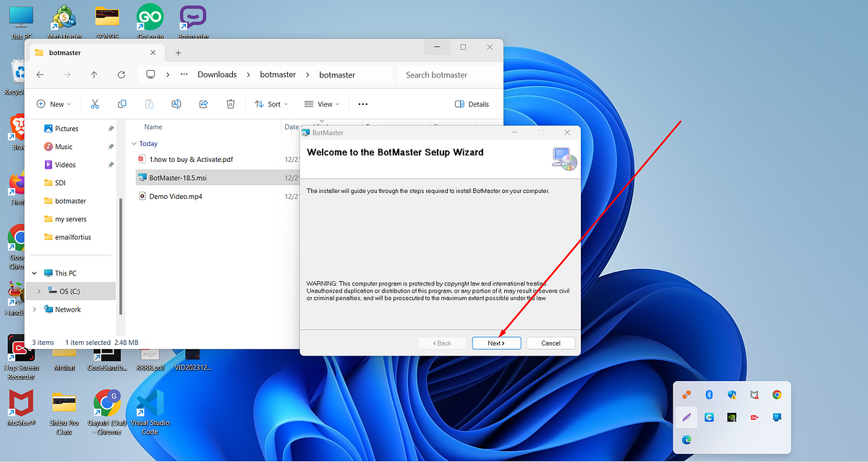Screen dimensions: 868x462
Task: Click the NVIDIA icon in tray overflow
Action: 732,417
